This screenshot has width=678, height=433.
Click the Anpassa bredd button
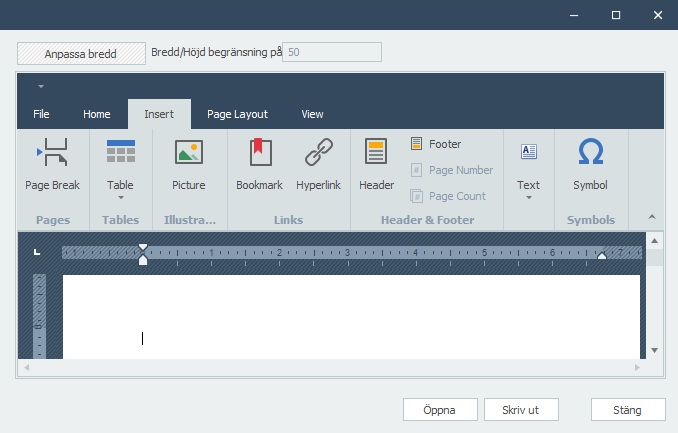81,54
